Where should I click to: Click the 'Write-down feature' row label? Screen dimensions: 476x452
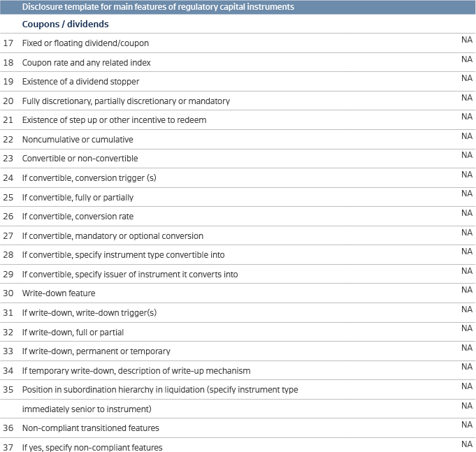[x=58, y=293]
